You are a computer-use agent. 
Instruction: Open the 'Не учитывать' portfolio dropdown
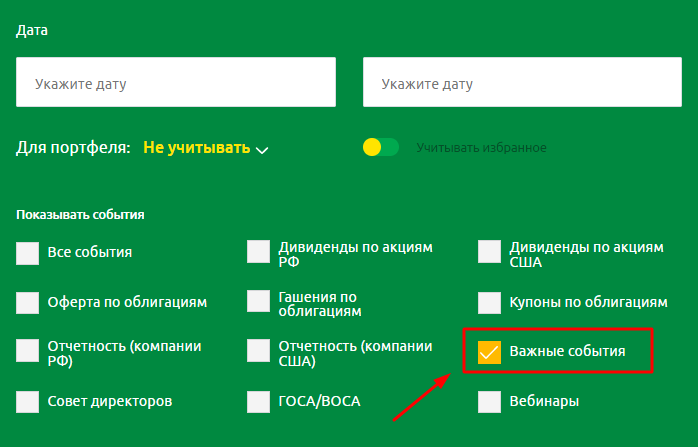tap(196, 148)
